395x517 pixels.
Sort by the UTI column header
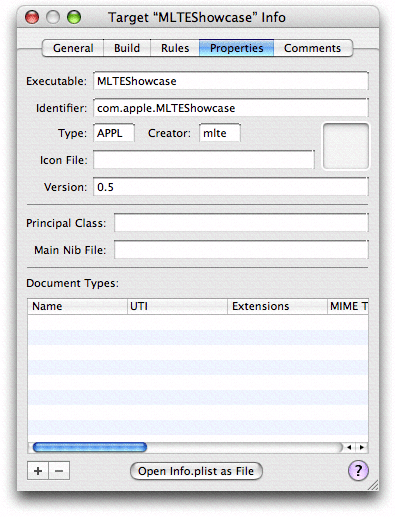pos(177,306)
